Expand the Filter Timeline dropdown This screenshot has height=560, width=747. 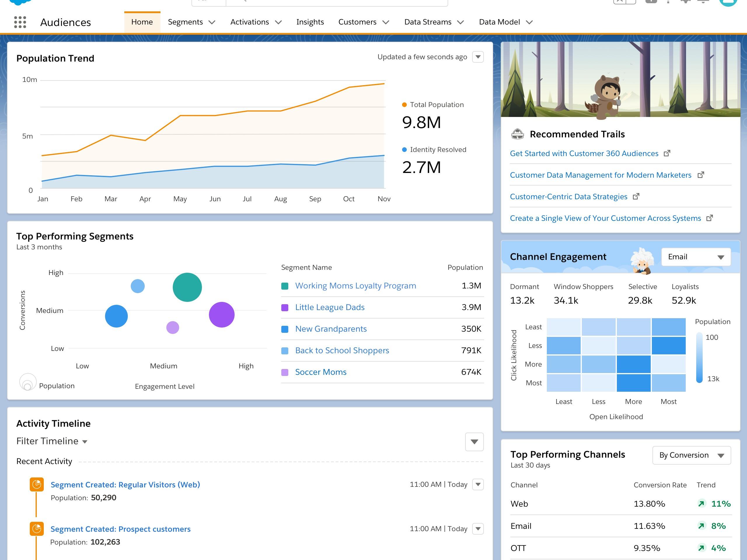[52, 441]
